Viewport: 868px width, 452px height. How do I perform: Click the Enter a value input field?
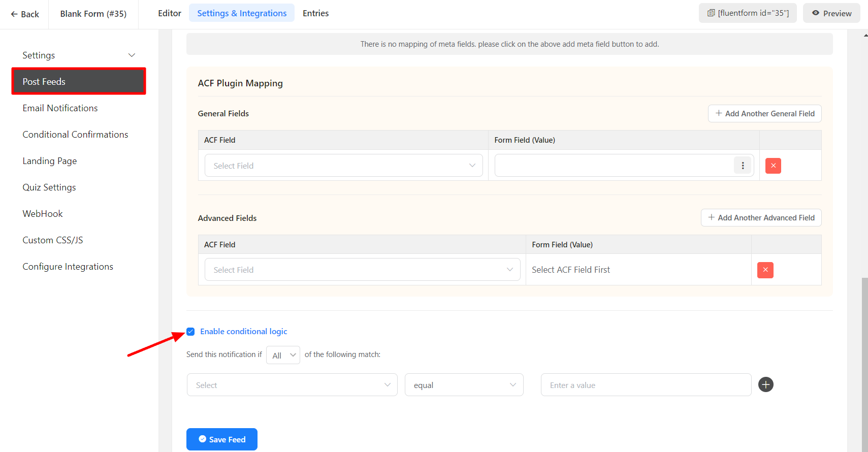pos(646,385)
